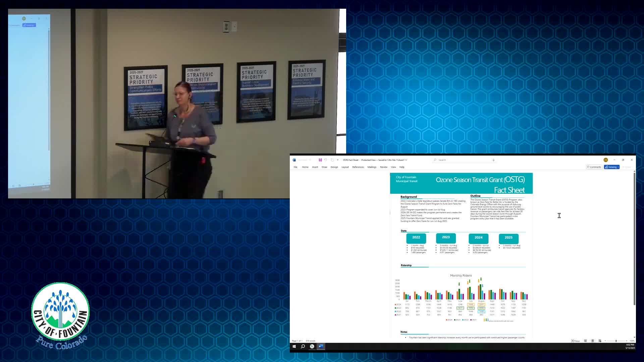Click the zoom-in plus button
Screen dimensions: 644x362
627,341
